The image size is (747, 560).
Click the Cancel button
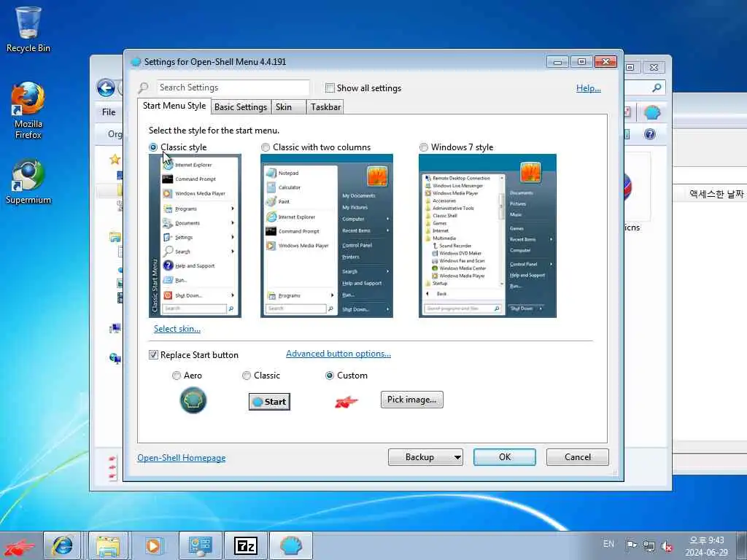coord(578,457)
